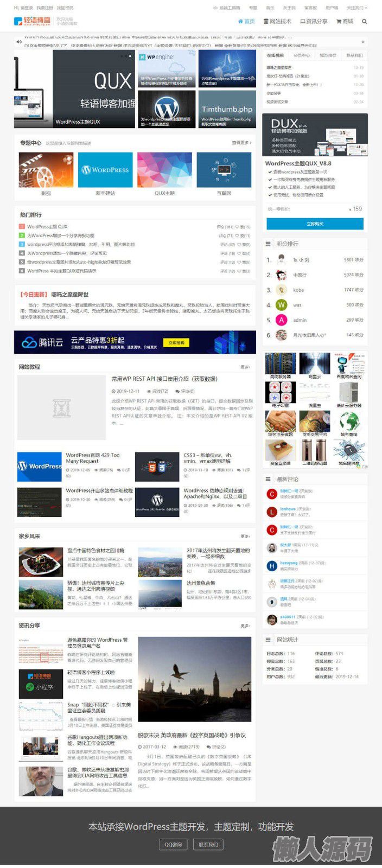This screenshot has height=868, width=382.
Task: Open the 货币交易平台 coins thumbnail
Action: coord(315,422)
